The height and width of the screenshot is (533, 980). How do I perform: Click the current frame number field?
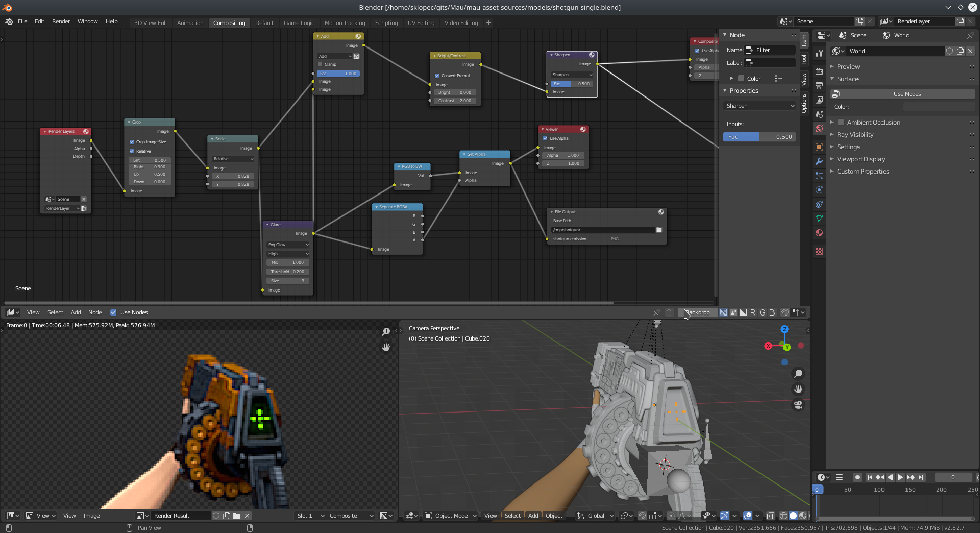click(953, 477)
